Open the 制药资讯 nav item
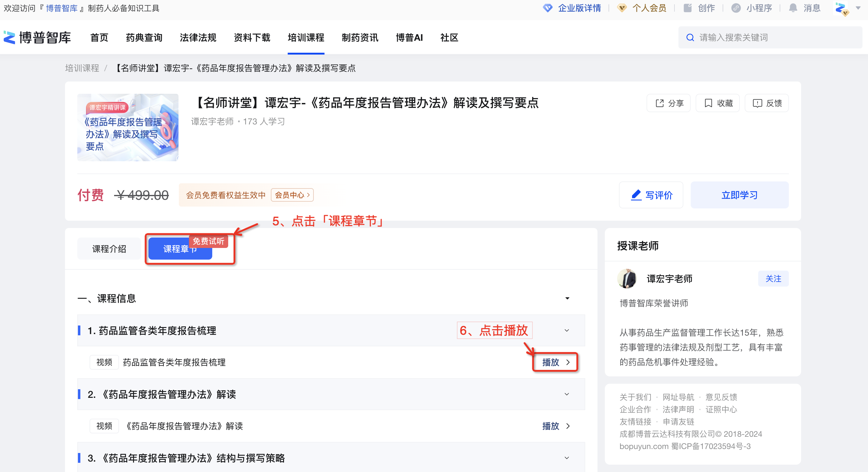868x472 pixels. click(x=360, y=37)
